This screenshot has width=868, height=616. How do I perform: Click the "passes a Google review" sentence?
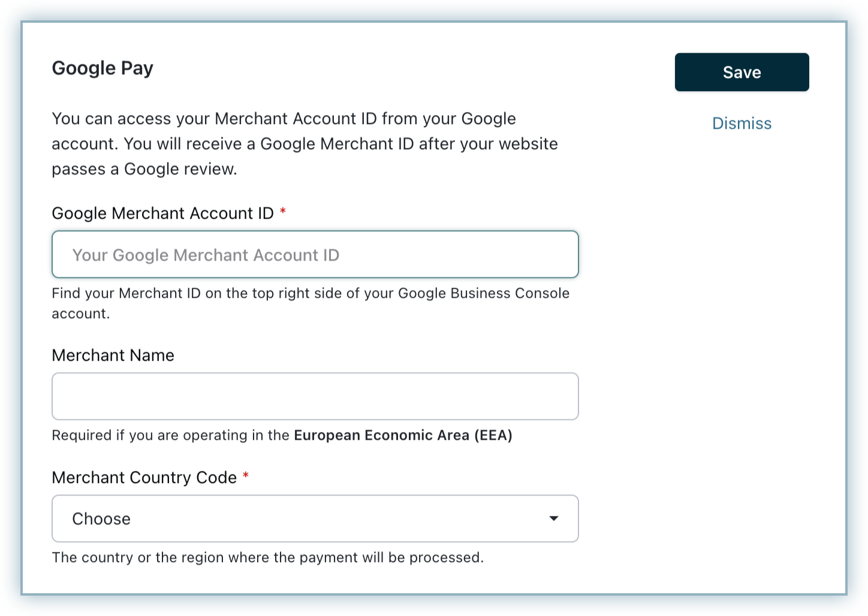click(144, 170)
